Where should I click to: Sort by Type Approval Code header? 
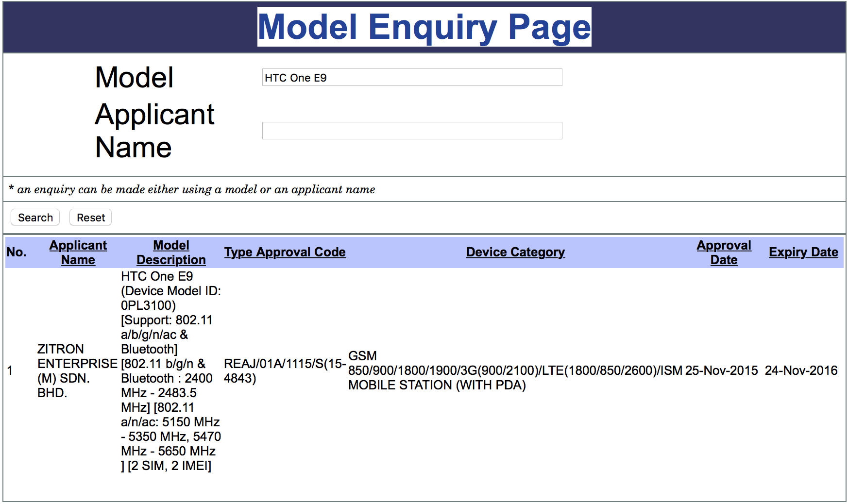(285, 252)
